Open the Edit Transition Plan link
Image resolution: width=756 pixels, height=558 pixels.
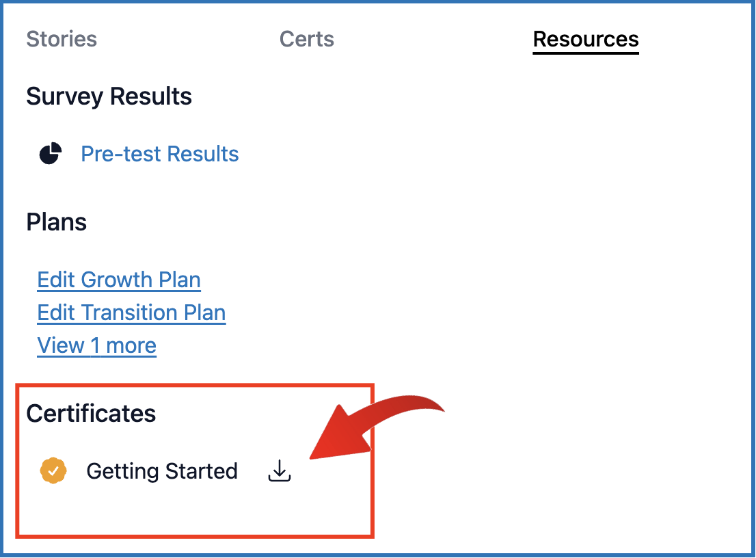(131, 313)
